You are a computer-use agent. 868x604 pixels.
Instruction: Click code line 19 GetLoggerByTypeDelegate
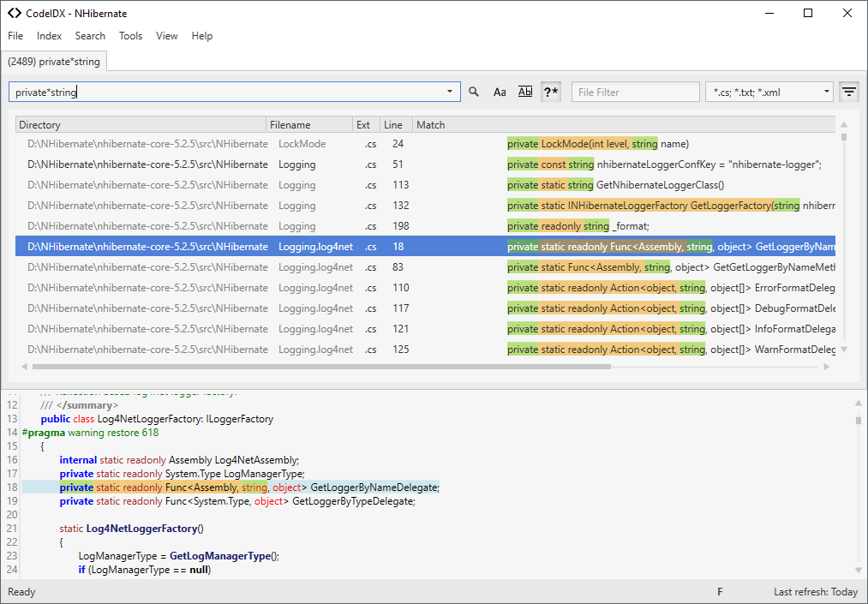[237, 501]
